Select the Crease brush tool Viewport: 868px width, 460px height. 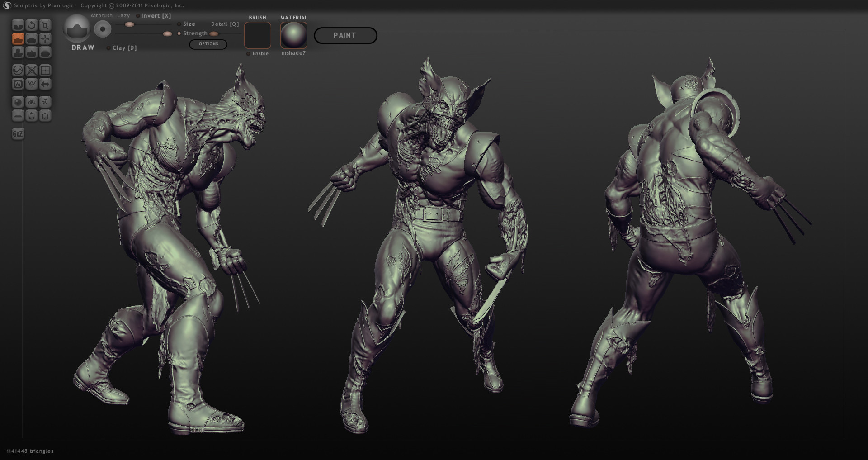click(18, 25)
